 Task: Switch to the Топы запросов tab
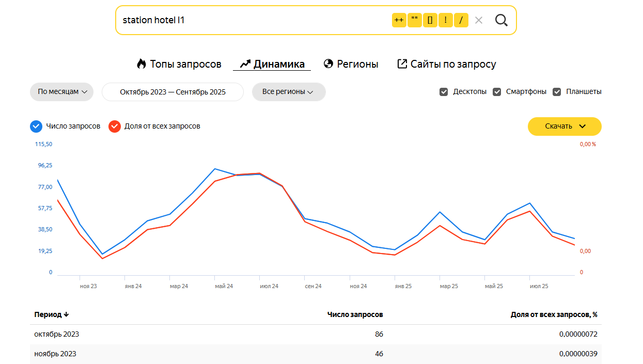[179, 64]
